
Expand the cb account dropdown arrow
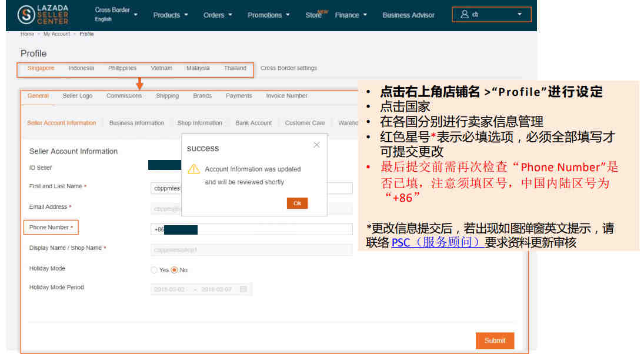(x=519, y=14)
